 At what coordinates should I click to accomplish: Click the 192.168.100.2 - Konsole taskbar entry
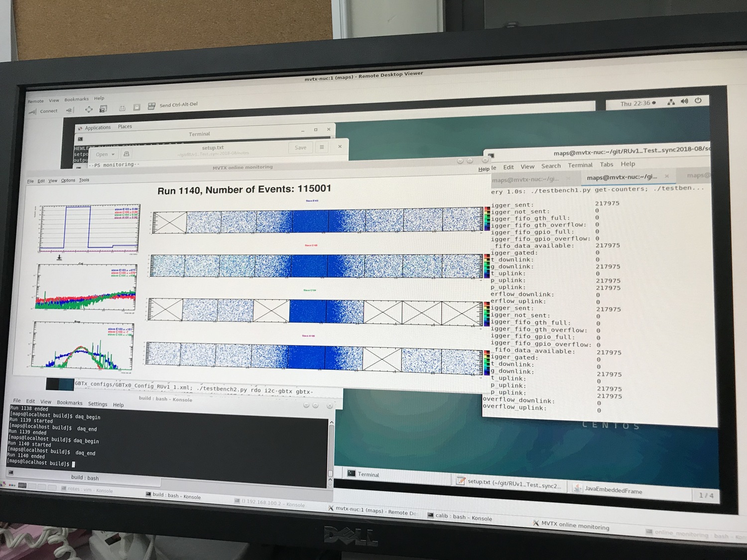[x=269, y=502]
